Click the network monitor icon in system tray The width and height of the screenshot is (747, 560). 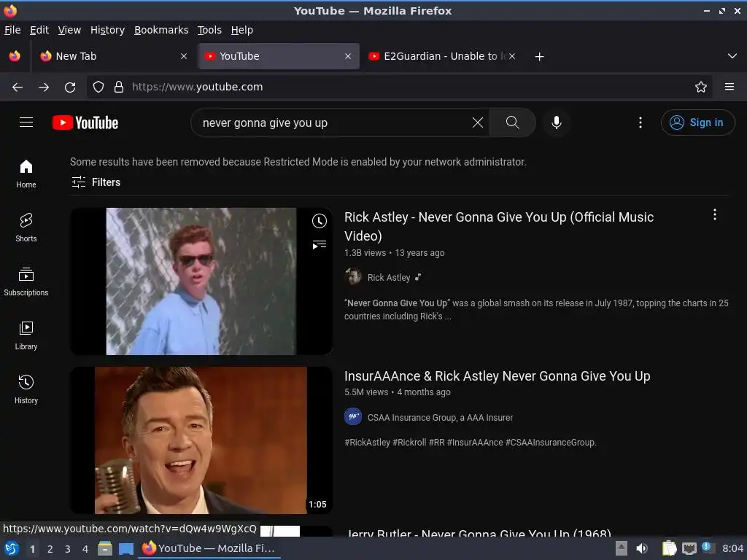[x=689, y=548]
